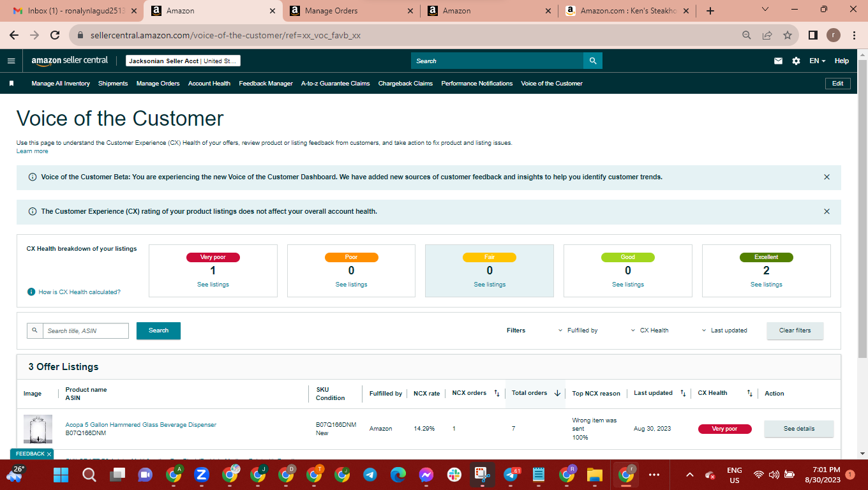Open Chrome's three-dot menu
Image resolution: width=868 pixels, height=490 pixels.
point(854,36)
